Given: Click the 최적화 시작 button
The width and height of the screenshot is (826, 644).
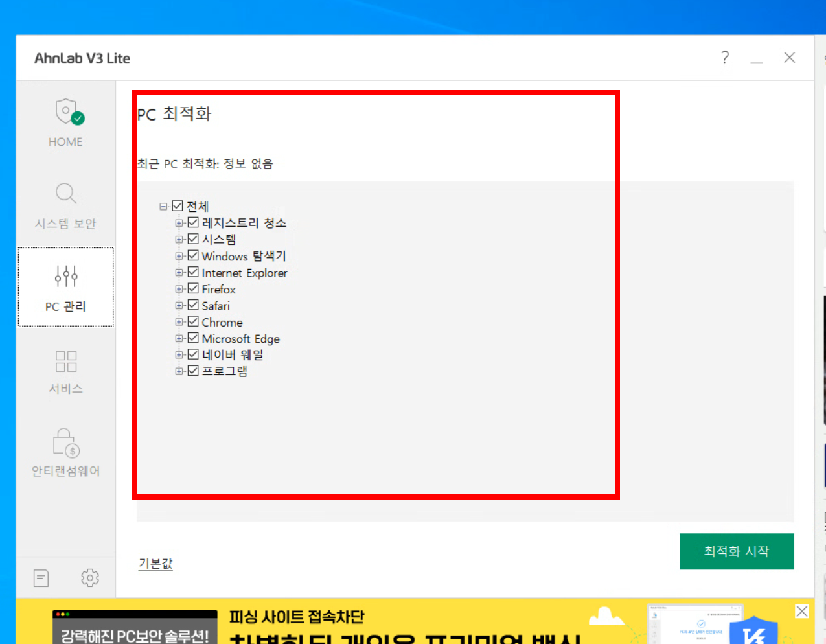Looking at the screenshot, I should point(737,551).
